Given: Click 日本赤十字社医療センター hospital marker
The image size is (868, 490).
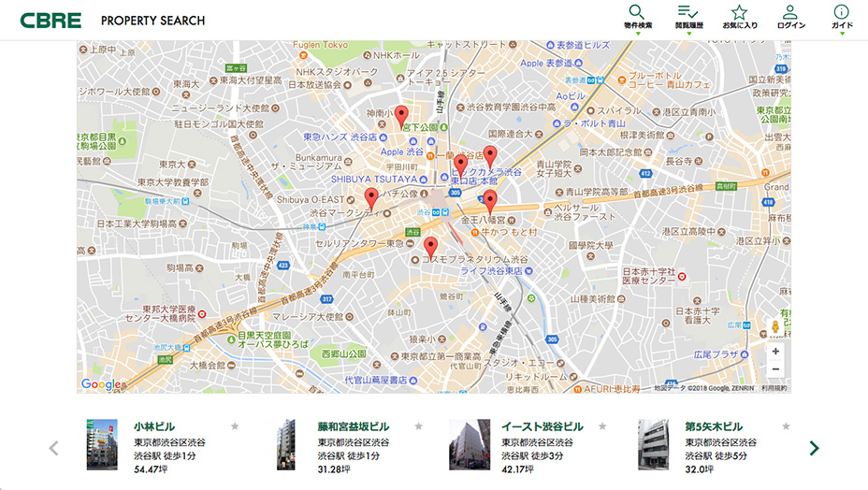Looking at the screenshot, I should (682, 276).
